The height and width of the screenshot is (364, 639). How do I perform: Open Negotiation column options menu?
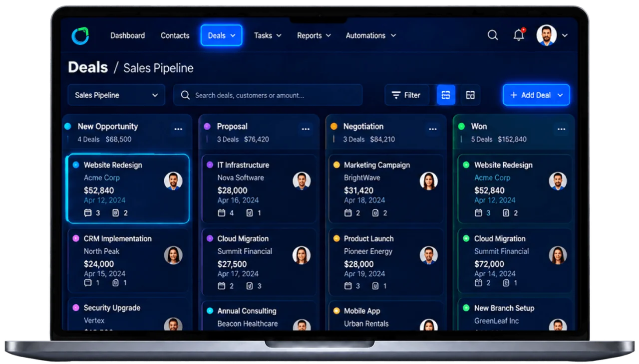[x=433, y=129]
